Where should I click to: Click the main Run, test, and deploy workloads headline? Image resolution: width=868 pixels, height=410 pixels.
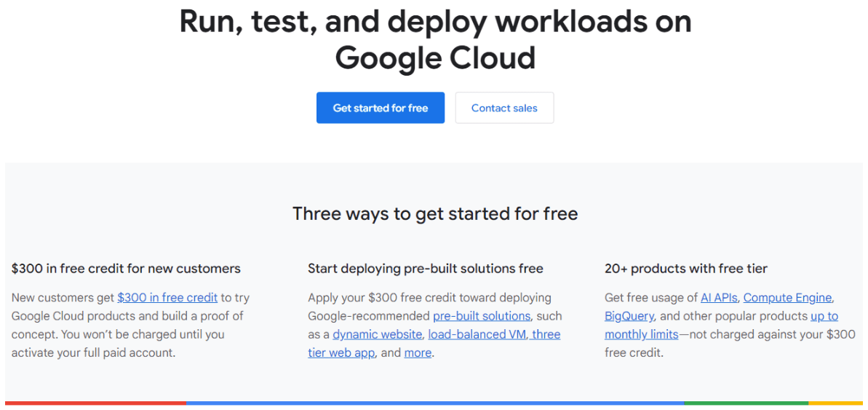pos(435,40)
